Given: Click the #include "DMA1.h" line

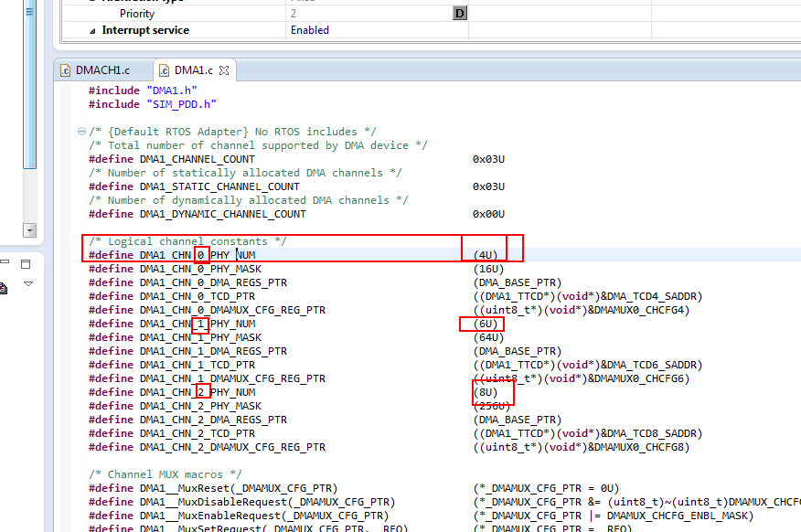Looking at the screenshot, I should point(143,90).
